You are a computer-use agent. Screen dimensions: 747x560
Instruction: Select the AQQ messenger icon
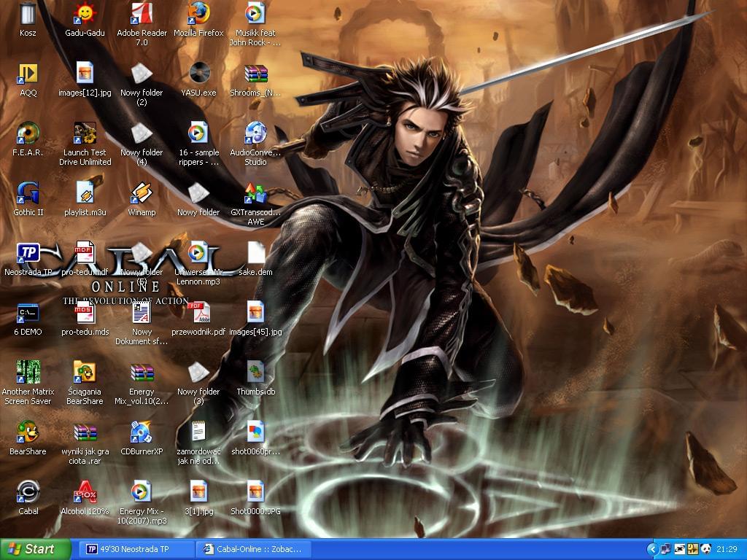28,74
